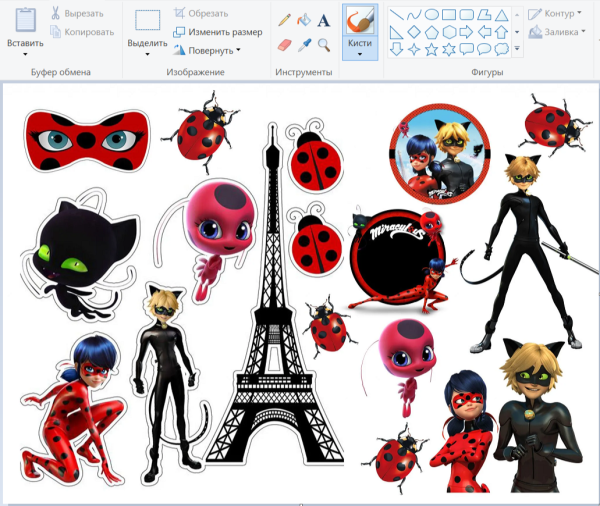Viewport: 600px width, 506px height.
Task: Select the Pencil tool
Action: [x=284, y=20]
